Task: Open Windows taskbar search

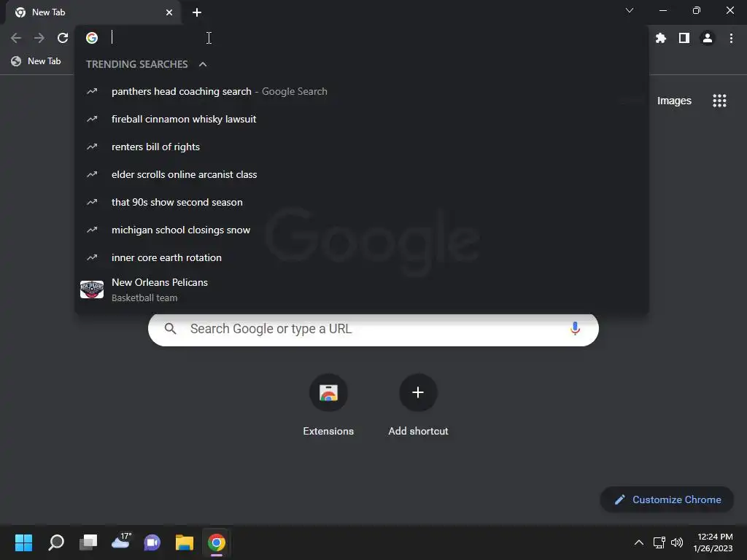Action: [x=56, y=542]
